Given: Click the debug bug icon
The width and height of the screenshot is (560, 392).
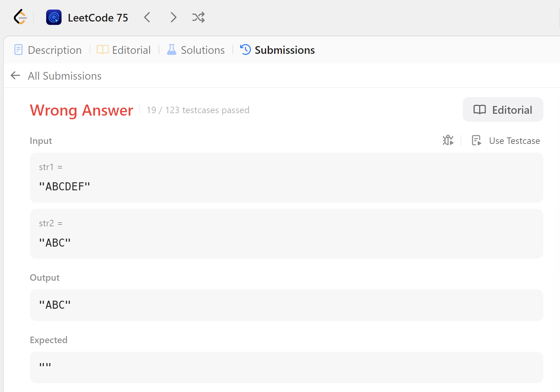Looking at the screenshot, I should (x=448, y=140).
